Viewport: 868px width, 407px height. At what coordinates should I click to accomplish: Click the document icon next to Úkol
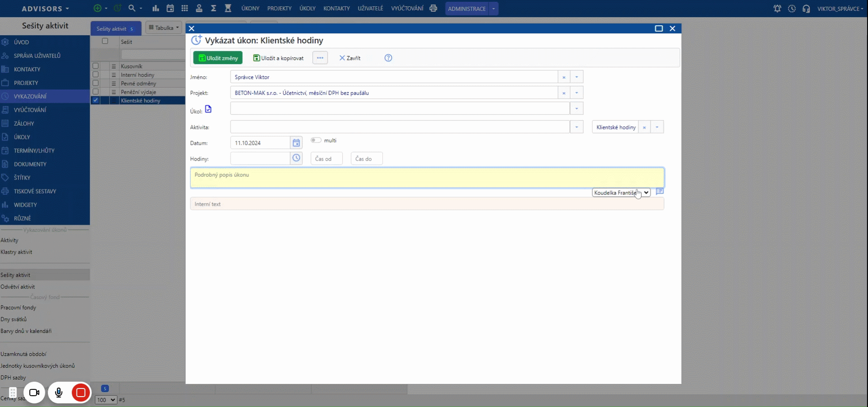click(208, 109)
